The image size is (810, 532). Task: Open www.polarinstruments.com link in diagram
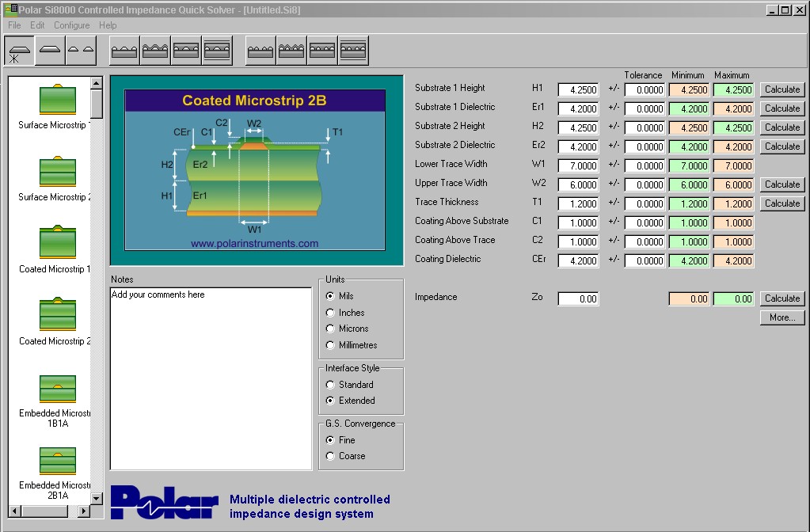(254, 243)
